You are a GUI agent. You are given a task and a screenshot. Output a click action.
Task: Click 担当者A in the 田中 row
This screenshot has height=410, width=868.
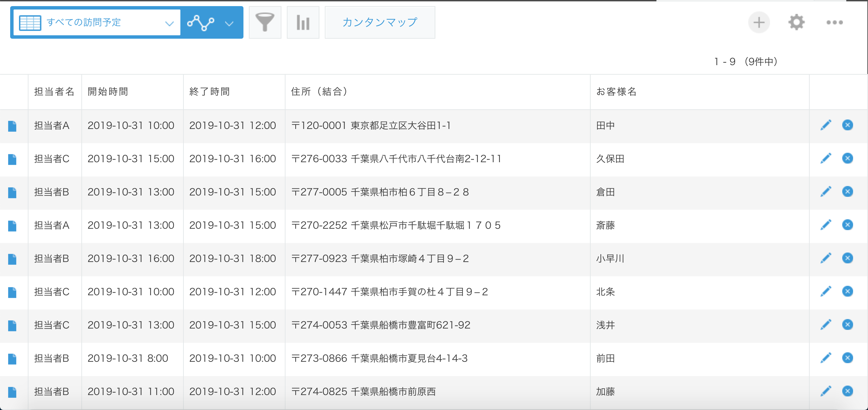[52, 126]
